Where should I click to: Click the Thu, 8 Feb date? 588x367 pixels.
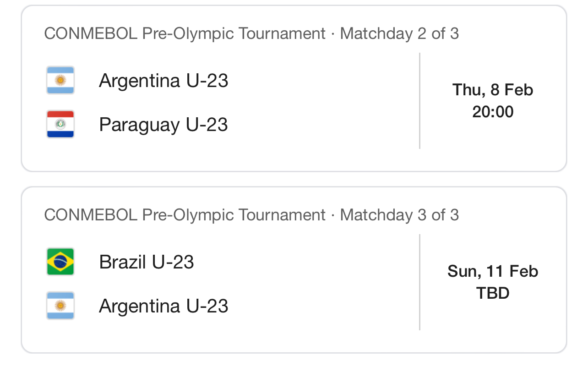pos(493,89)
